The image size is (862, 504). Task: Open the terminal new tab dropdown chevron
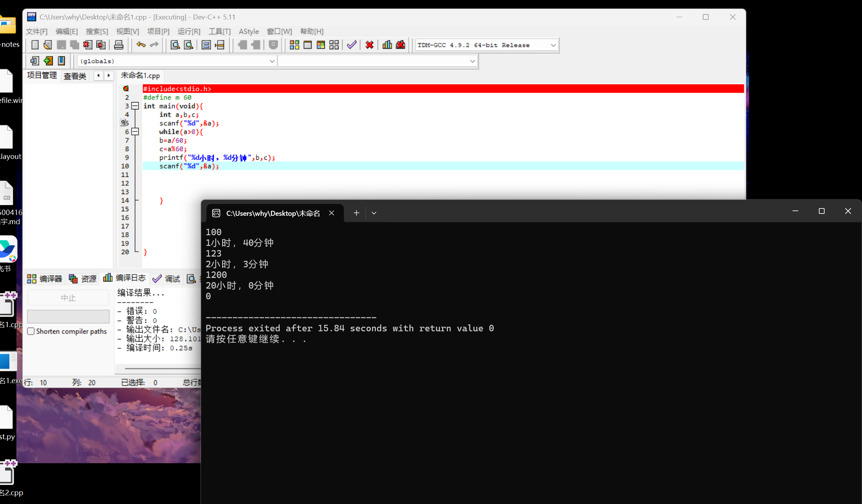pos(374,213)
